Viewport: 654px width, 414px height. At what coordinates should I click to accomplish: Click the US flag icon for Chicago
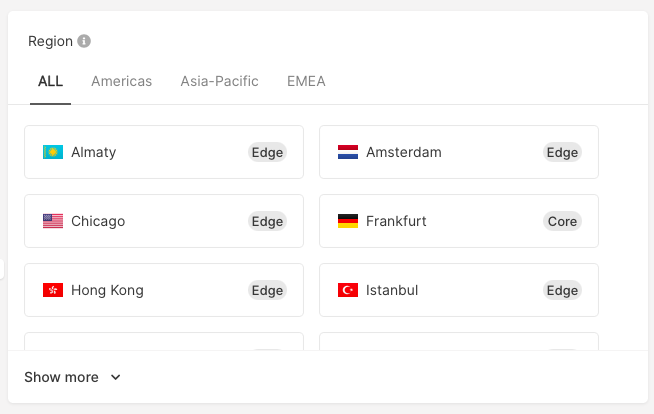click(53, 221)
